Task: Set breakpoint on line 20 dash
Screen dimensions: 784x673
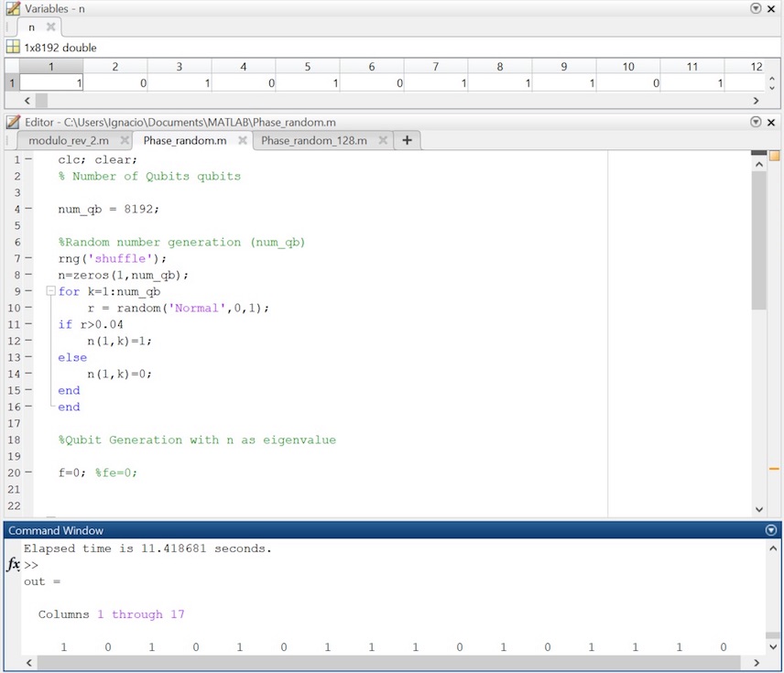Action: pyautogui.click(x=28, y=472)
